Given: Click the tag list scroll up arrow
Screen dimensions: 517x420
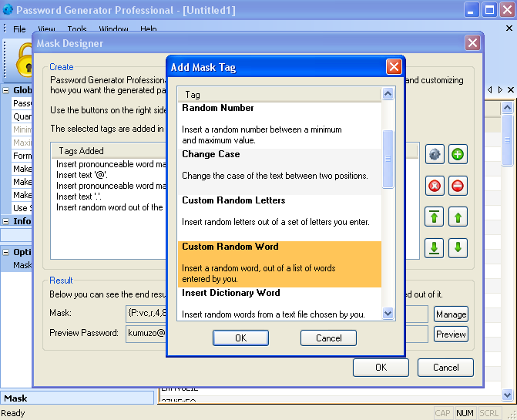Looking at the screenshot, I should (x=388, y=94).
